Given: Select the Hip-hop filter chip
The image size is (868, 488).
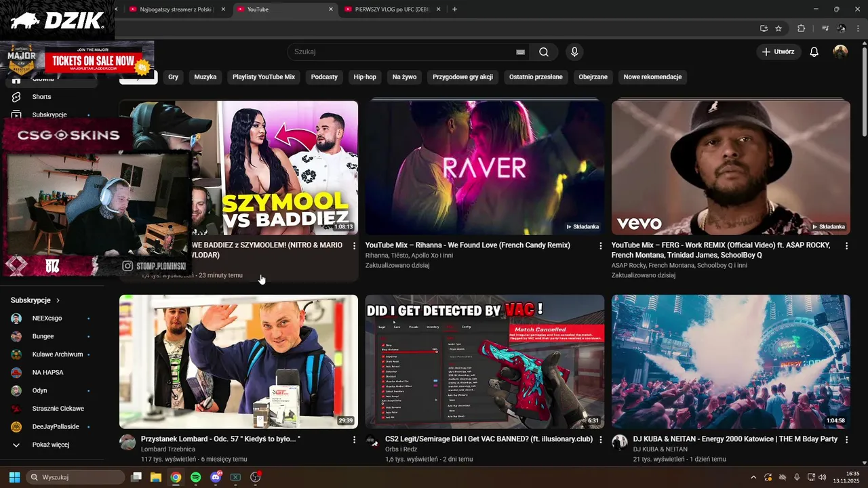Looking at the screenshot, I should coord(365,77).
